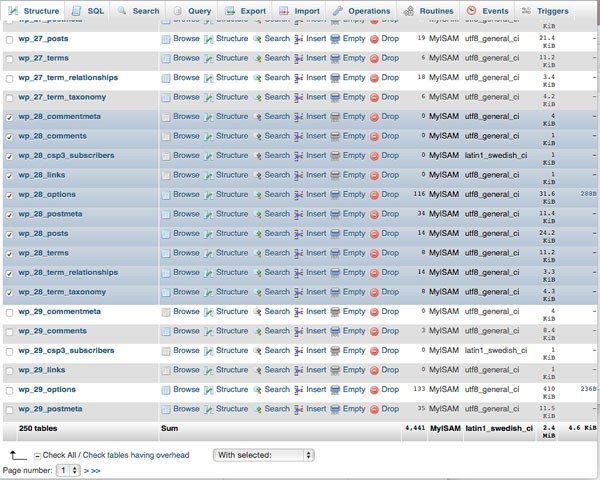Open the Import tab
600x480 pixels.
(x=299, y=11)
